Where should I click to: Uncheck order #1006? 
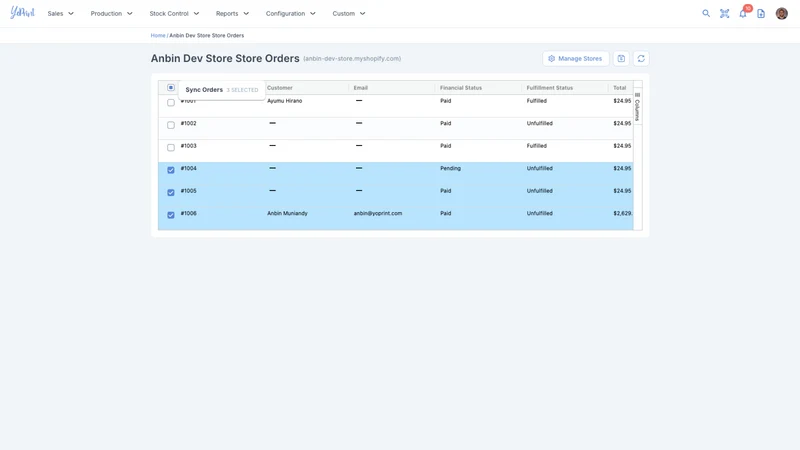coord(171,215)
